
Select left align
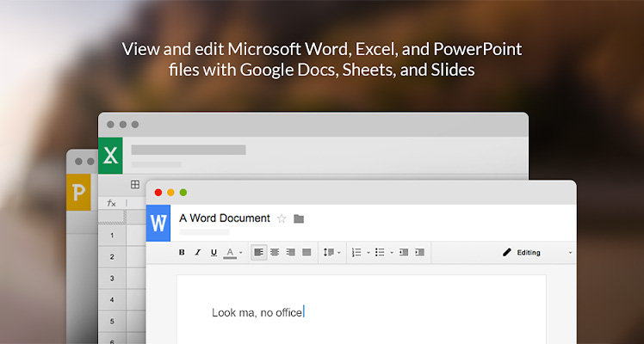pos(259,253)
